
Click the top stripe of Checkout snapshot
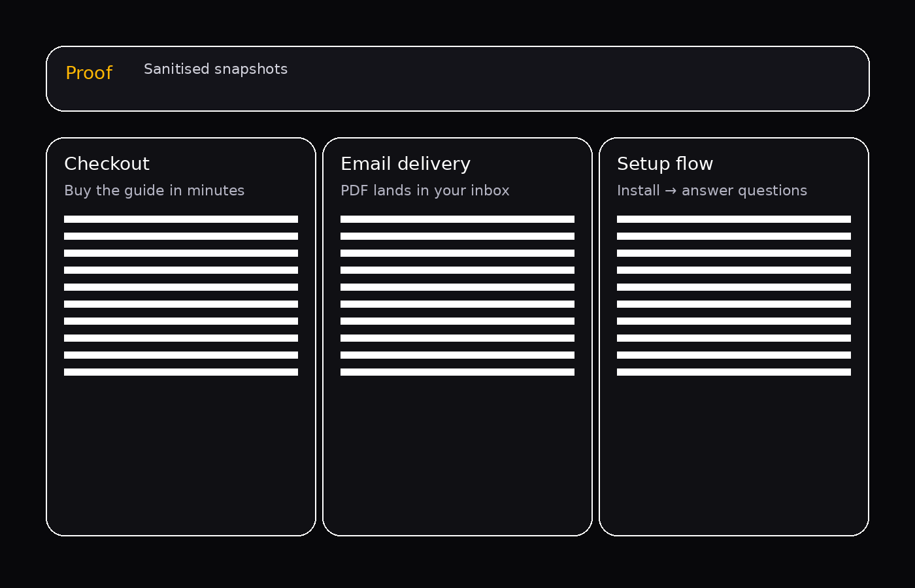pos(181,220)
